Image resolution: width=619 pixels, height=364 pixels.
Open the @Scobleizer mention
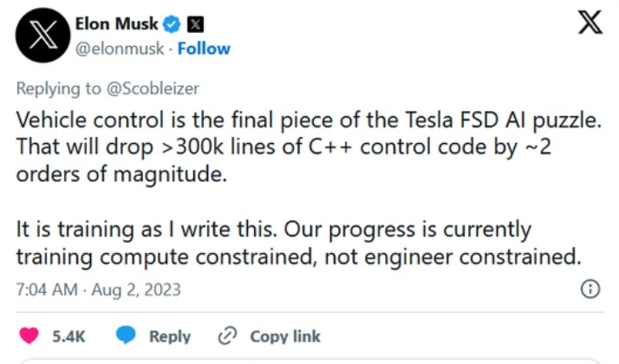pos(153,88)
